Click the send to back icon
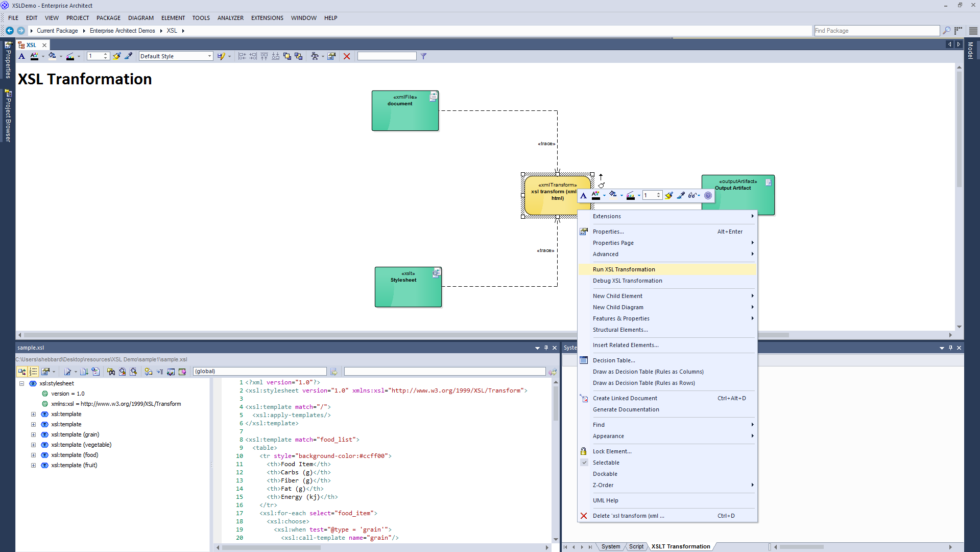Viewport: 980px width, 552px height. click(299, 56)
